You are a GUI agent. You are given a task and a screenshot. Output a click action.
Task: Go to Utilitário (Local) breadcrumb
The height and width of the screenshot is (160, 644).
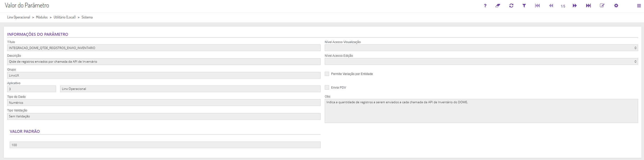click(64, 17)
